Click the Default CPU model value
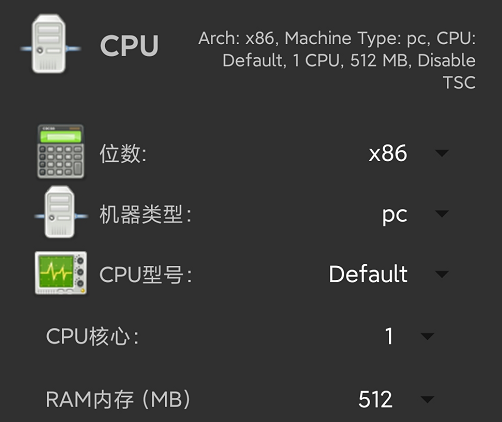The width and height of the screenshot is (502, 422). click(368, 274)
